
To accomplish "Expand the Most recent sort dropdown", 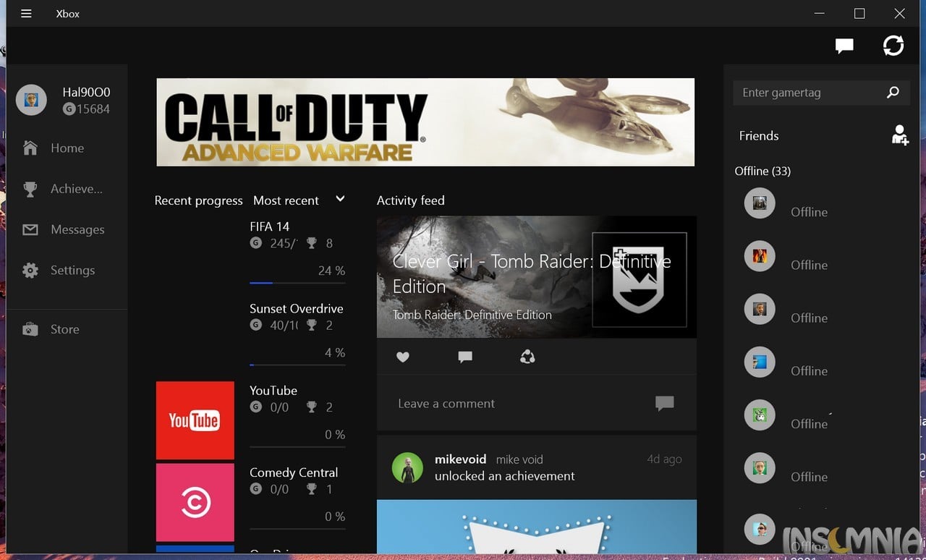I will click(x=299, y=200).
